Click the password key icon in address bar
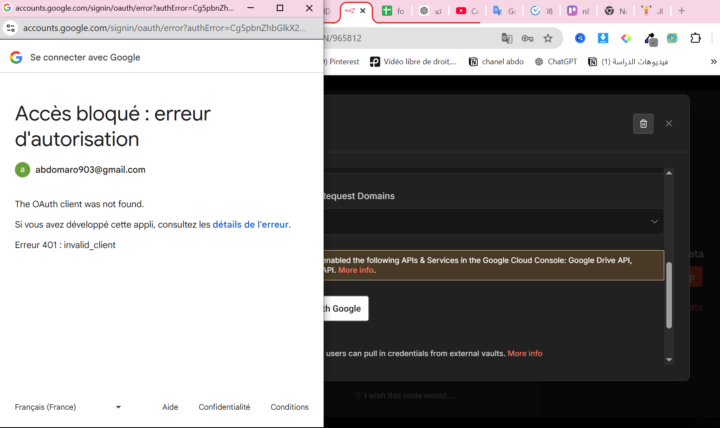Image resolution: width=720 pixels, height=428 pixels. pos(528,38)
